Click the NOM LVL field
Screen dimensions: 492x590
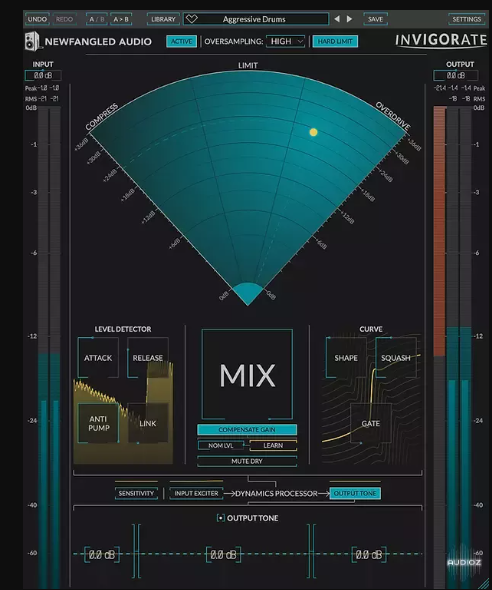tap(221, 445)
